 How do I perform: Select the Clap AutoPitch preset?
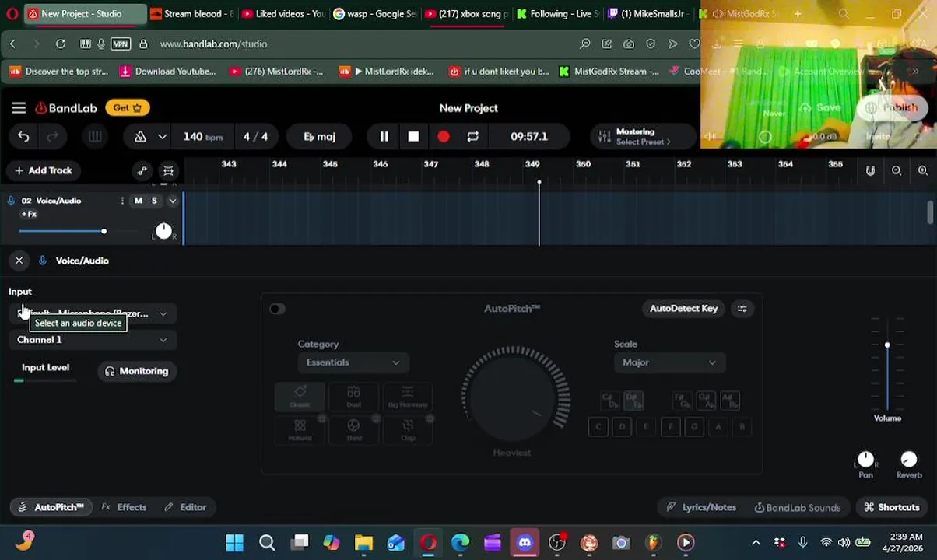point(408,429)
